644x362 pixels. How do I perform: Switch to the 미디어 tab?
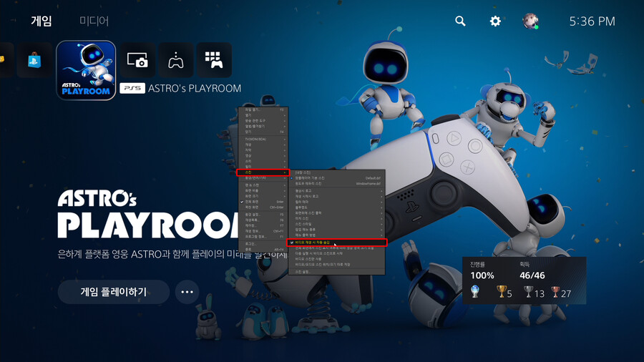point(94,21)
